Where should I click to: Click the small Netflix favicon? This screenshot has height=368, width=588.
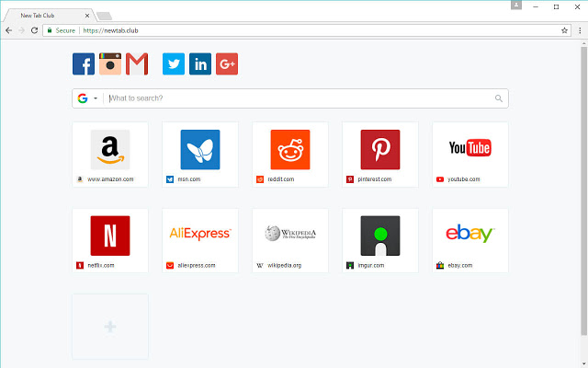click(x=80, y=266)
